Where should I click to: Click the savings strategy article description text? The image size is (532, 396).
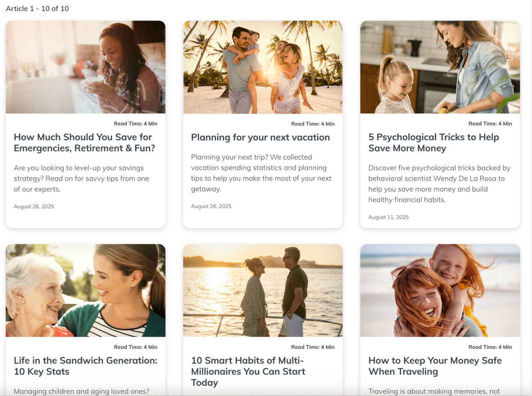pyautogui.click(x=81, y=178)
